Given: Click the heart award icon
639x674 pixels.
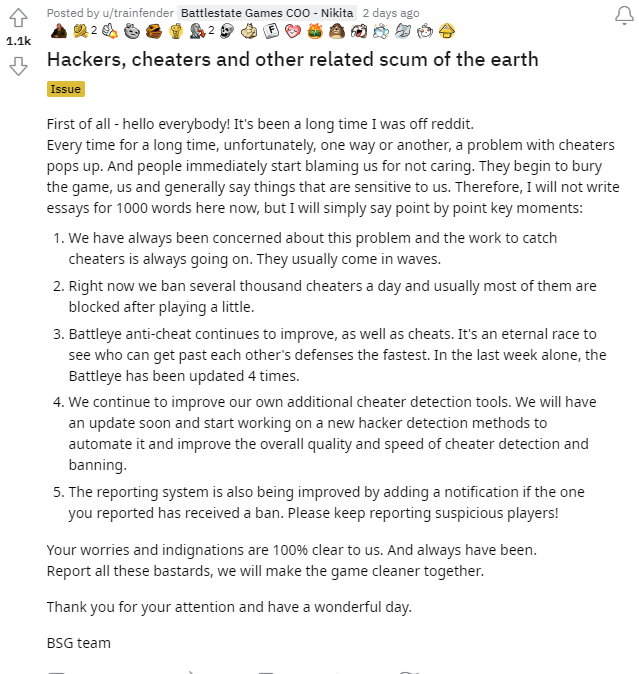Looking at the screenshot, I should [x=291, y=31].
